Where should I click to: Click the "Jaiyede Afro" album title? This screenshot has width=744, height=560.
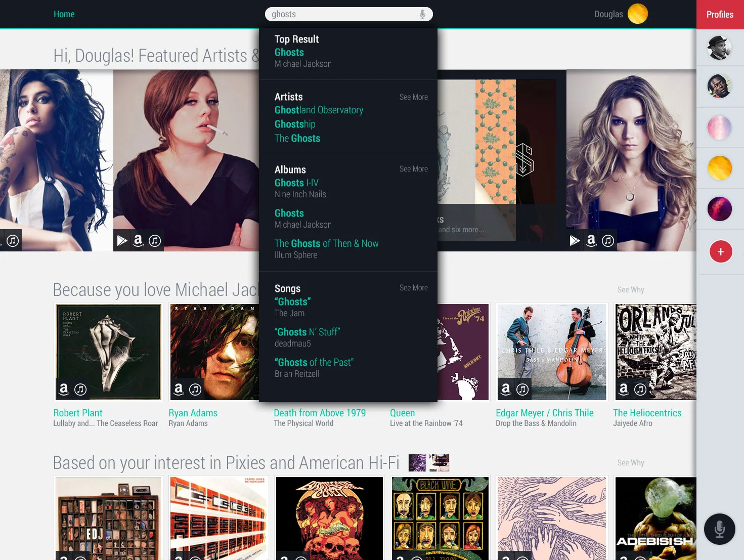pos(633,423)
